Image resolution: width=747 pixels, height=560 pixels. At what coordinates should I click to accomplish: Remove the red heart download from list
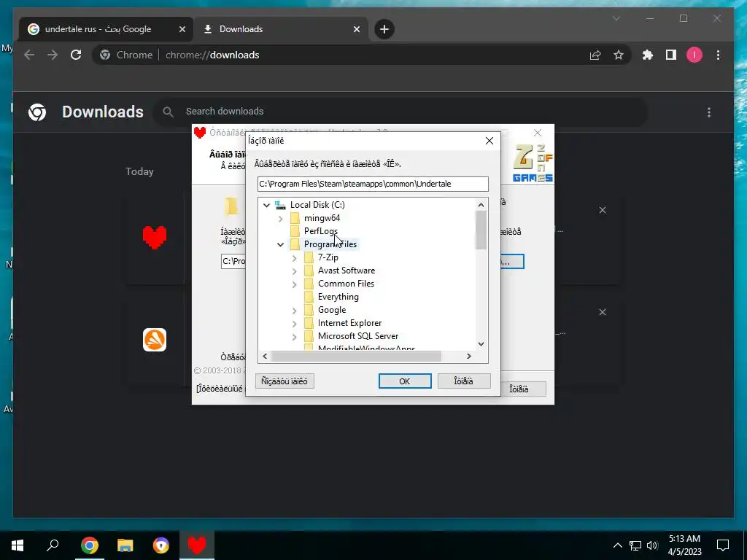(602, 210)
